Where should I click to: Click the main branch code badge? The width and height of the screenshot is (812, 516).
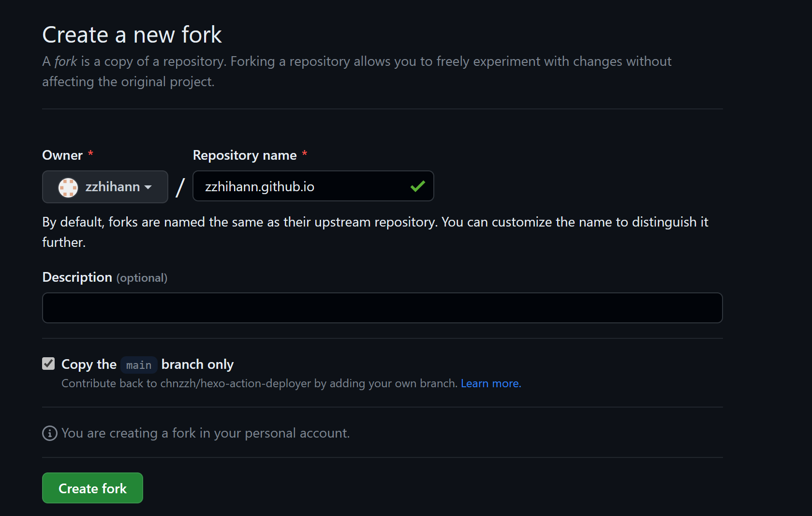pos(139,365)
